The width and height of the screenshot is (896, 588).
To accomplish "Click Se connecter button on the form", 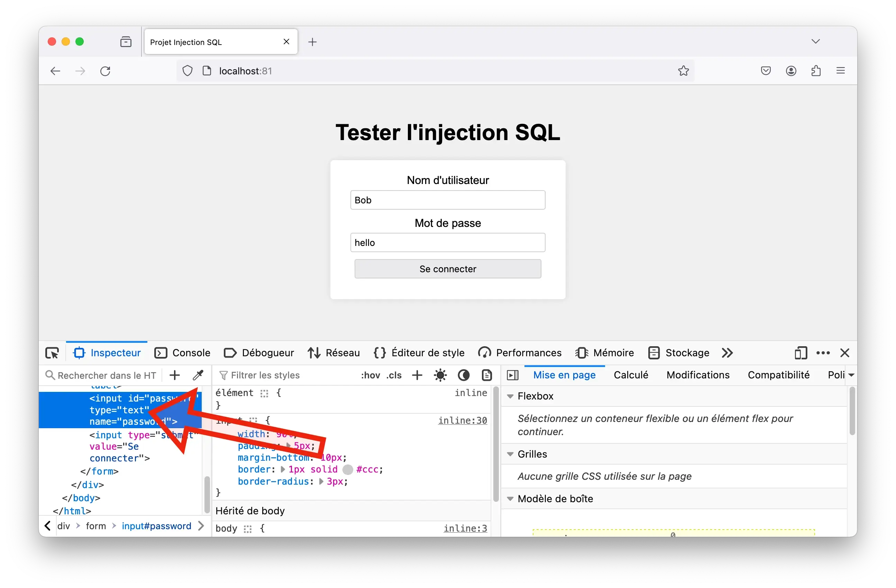I will [448, 269].
